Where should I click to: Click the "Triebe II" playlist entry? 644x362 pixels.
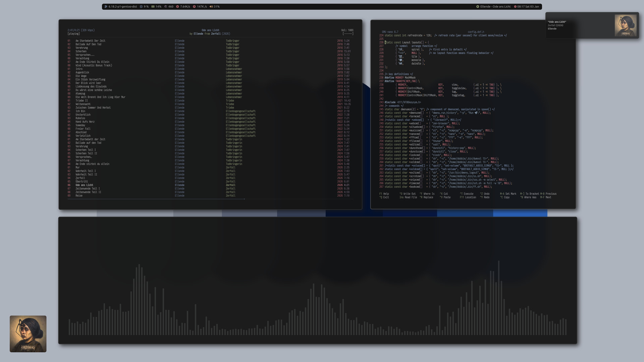point(82,101)
